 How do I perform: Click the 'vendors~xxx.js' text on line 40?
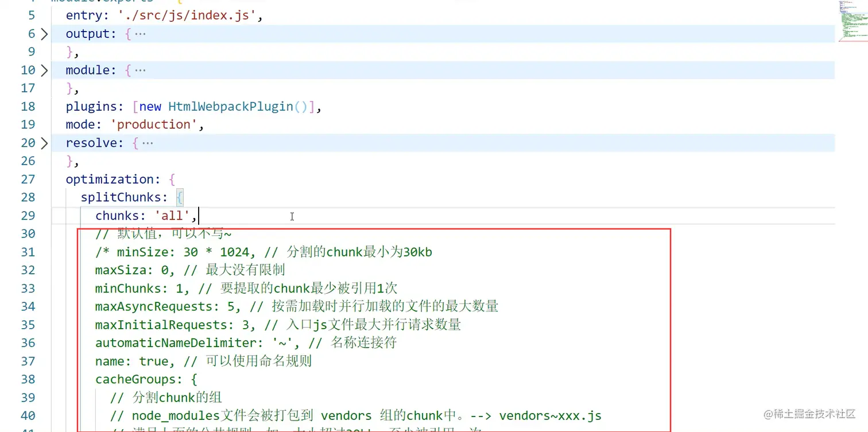[550, 416]
